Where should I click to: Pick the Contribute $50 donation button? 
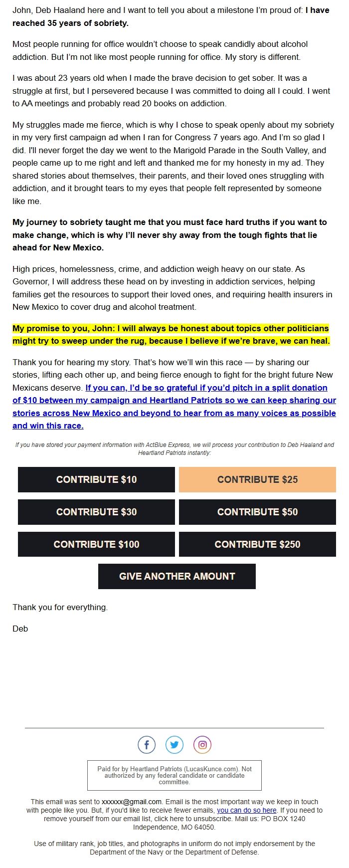tap(257, 512)
